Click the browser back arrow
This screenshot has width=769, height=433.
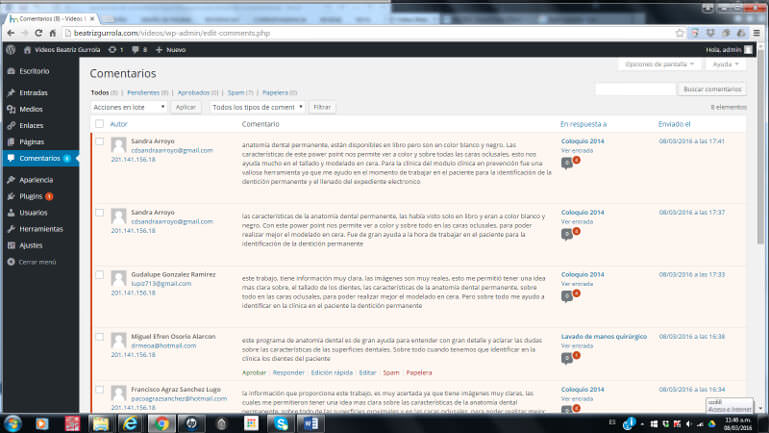(x=11, y=33)
